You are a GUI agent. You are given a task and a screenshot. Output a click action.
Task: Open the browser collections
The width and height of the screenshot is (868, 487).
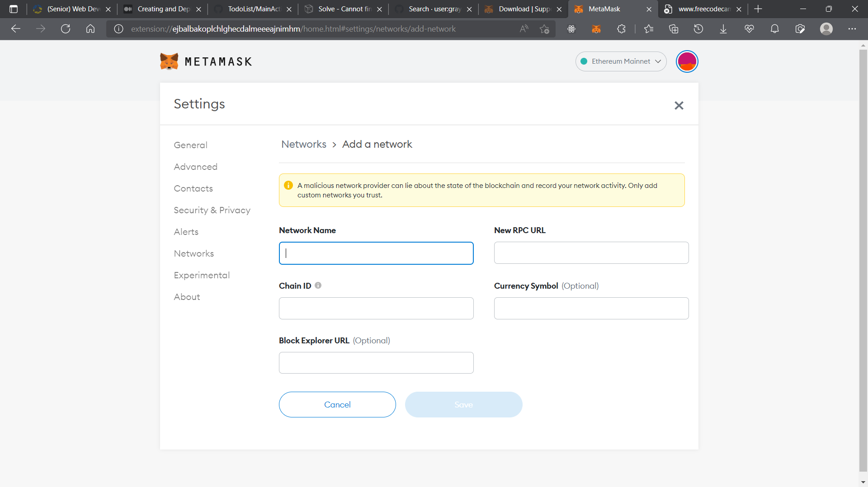click(x=674, y=29)
